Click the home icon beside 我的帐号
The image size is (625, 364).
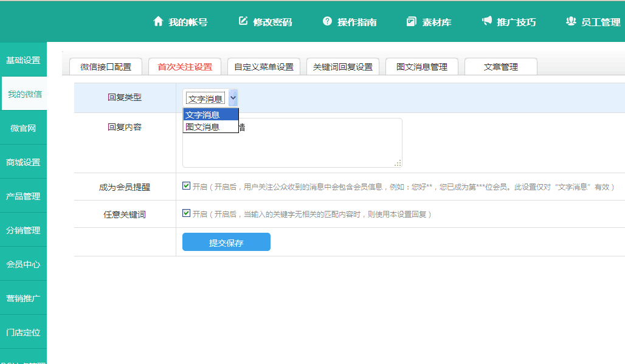coord(158,21)
